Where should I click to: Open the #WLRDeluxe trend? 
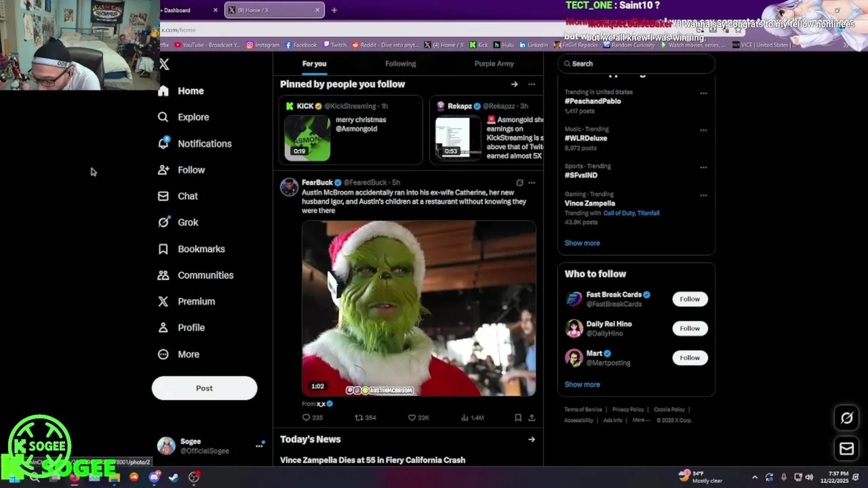click(586, 138)
